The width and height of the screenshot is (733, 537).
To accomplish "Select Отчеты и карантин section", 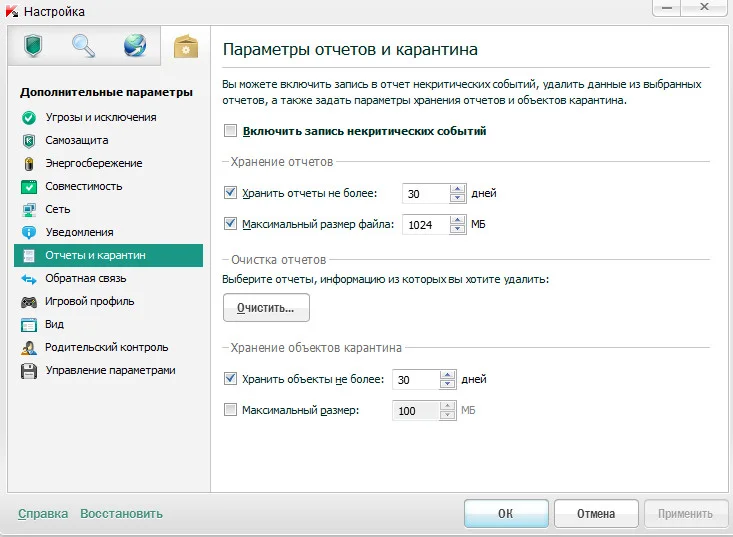I will pyautogui.click(x=108, y=255).
